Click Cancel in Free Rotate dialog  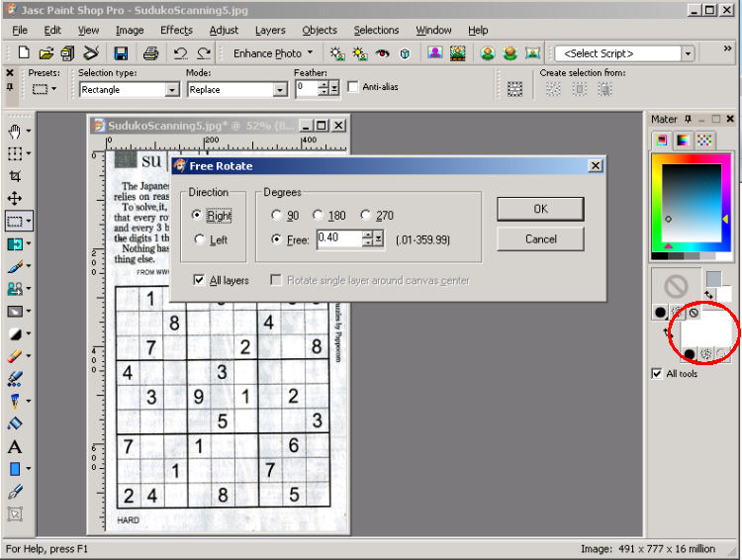pyautogui.click(x=540, y=238)
